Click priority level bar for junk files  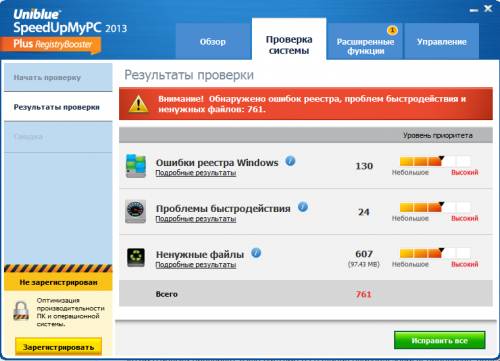coord(435,253)
